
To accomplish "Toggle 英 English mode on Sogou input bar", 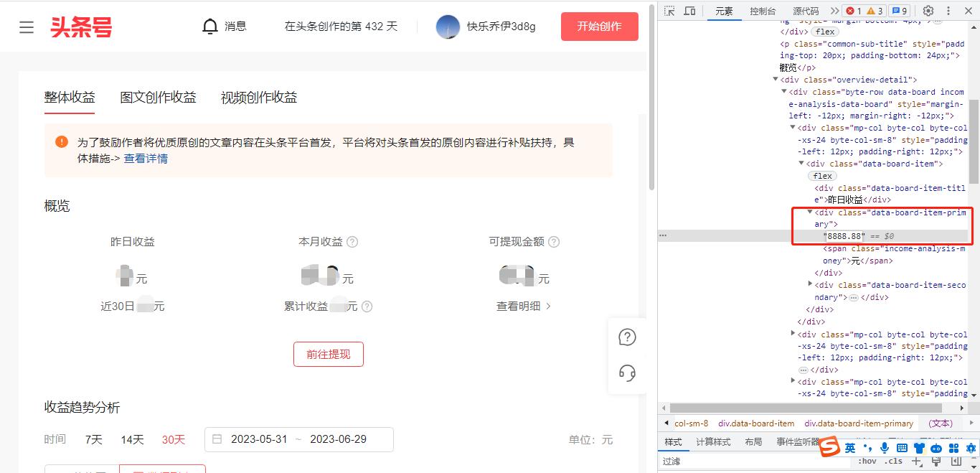I will (x=851, y=448).
